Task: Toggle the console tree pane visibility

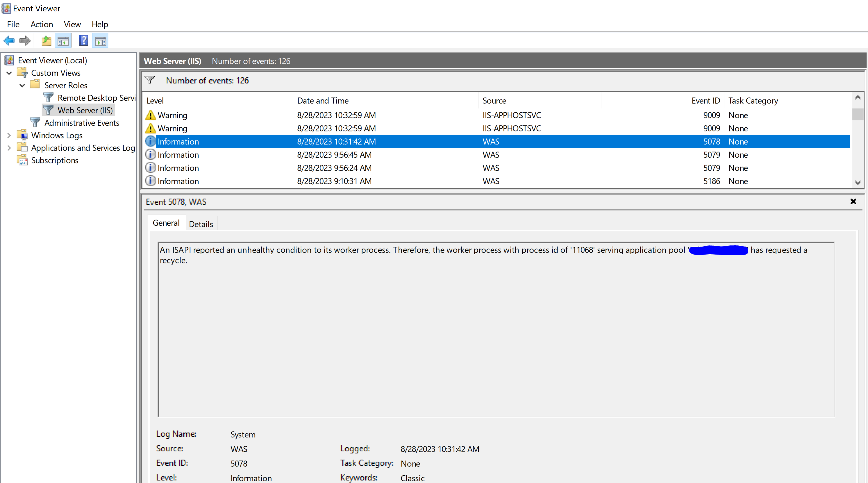Action: [63, 41]
